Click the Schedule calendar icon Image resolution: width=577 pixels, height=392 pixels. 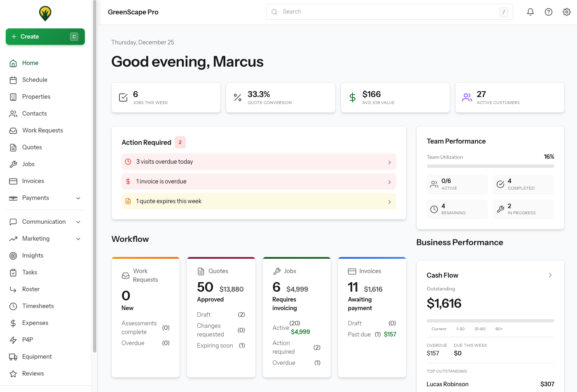point(13,80)
